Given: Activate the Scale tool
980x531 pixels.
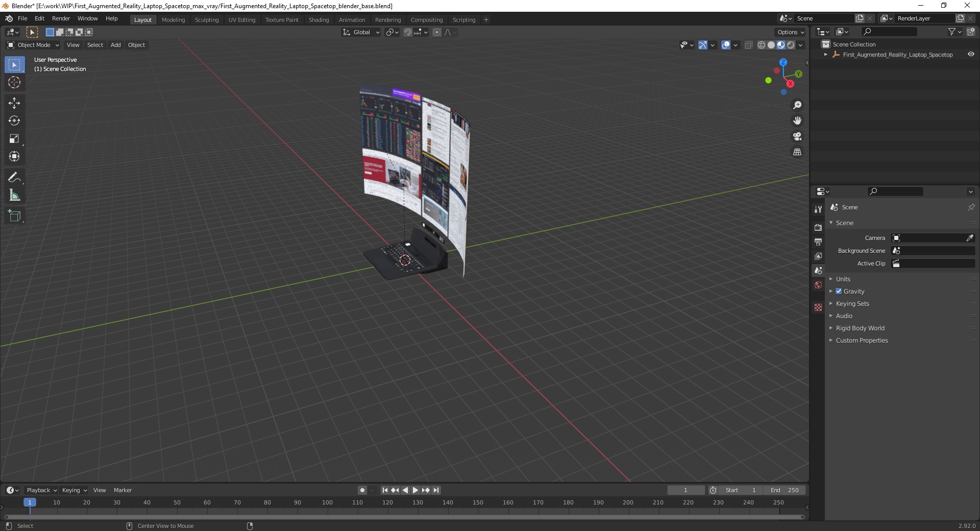Looking at the screenshot, I should 14,138.
